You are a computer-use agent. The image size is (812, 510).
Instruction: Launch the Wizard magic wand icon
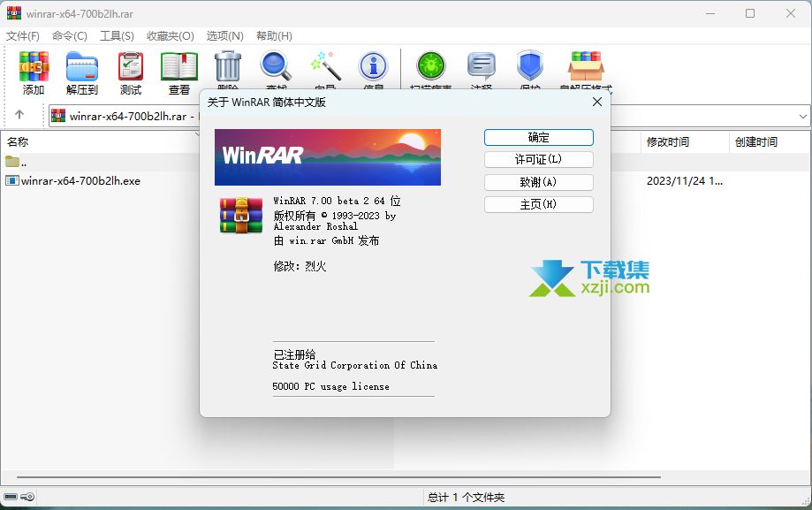[325, 66]
